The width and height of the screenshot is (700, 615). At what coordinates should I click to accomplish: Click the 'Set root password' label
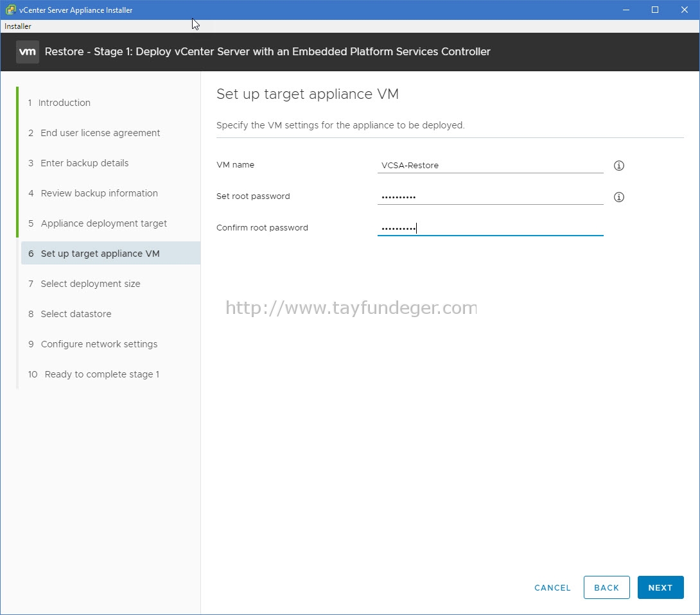coord(253,196)
